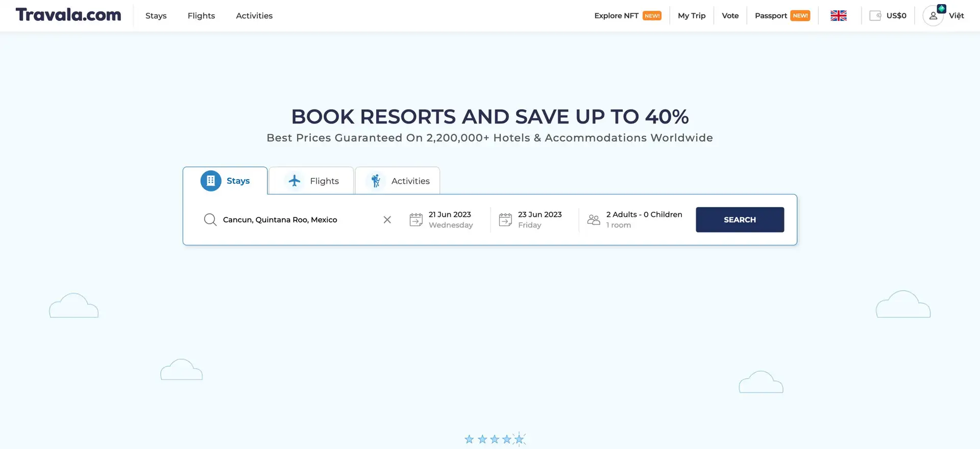The width and height of the screenshot is (980, 449).
Task: Open the 21 Jun 2023 check-in date picker
Action: tap(450, 219)
